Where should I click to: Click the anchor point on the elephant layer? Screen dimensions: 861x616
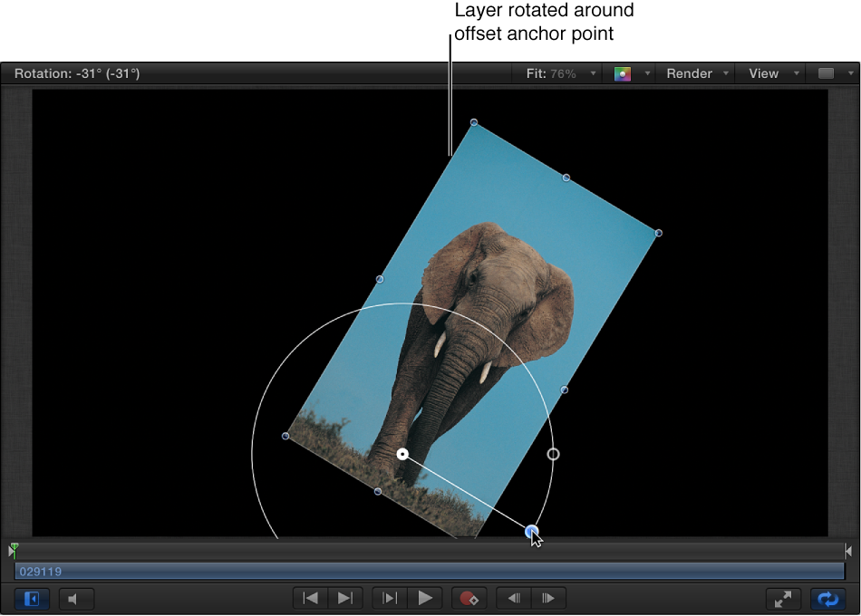(x=402, y=455)
